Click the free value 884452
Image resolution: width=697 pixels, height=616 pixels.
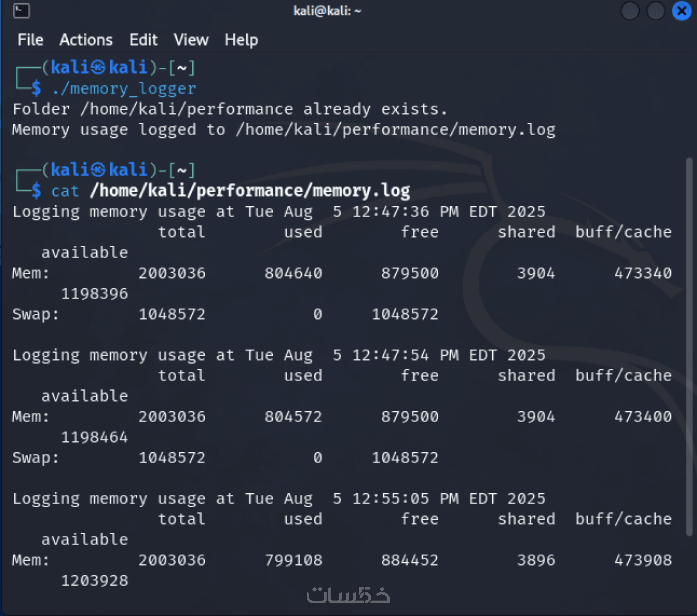410,560
